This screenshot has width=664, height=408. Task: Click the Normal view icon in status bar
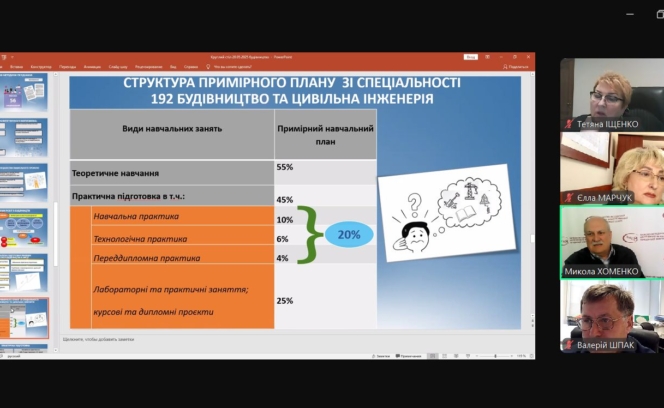coord(432,355)
